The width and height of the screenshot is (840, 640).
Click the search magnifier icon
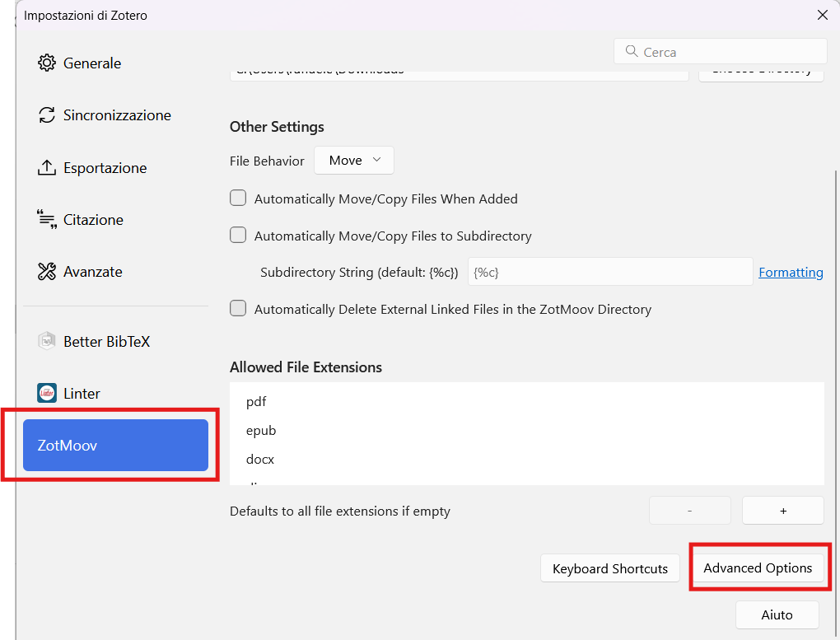[x=632, y=51]
